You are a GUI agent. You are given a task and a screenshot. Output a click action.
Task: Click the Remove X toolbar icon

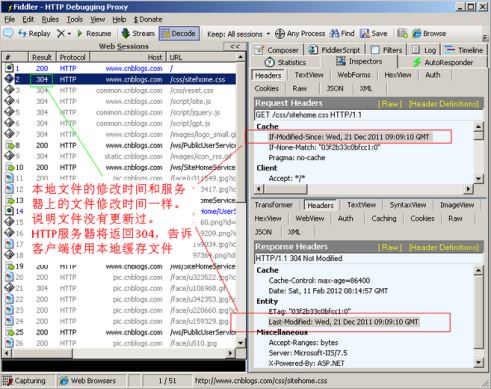pos(61,33)
